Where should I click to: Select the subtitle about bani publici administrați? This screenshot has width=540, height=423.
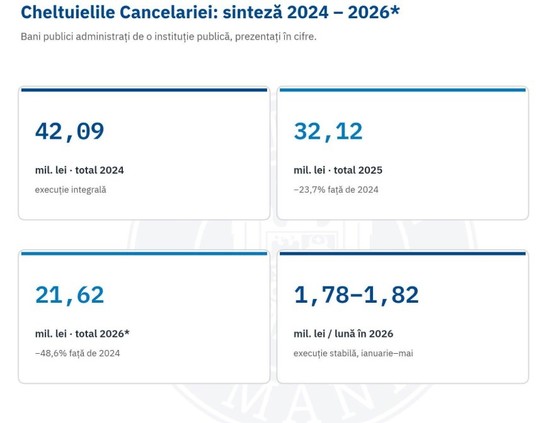168,37
